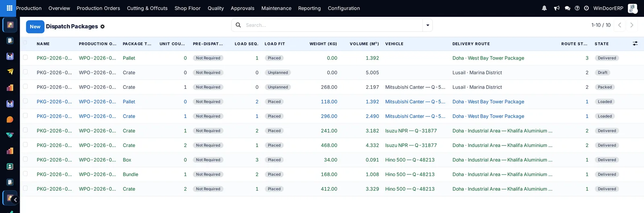Go to previous page arrow

coord(620,25)
